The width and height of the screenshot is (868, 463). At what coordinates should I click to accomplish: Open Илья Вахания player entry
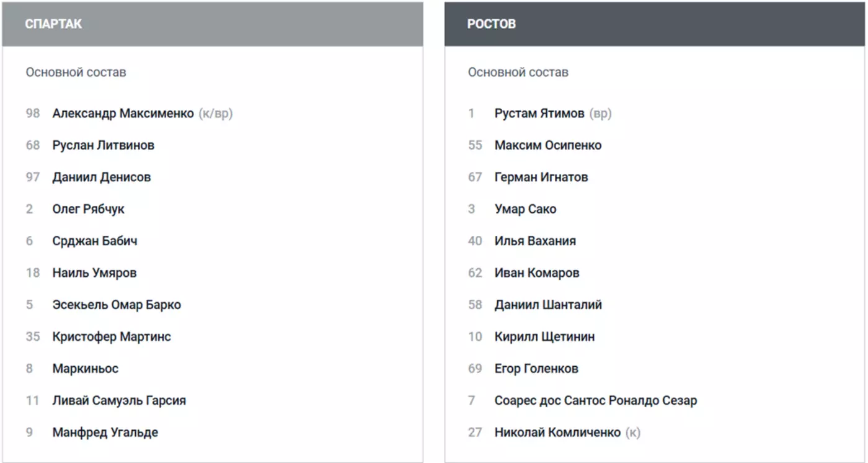click(535, 241)
